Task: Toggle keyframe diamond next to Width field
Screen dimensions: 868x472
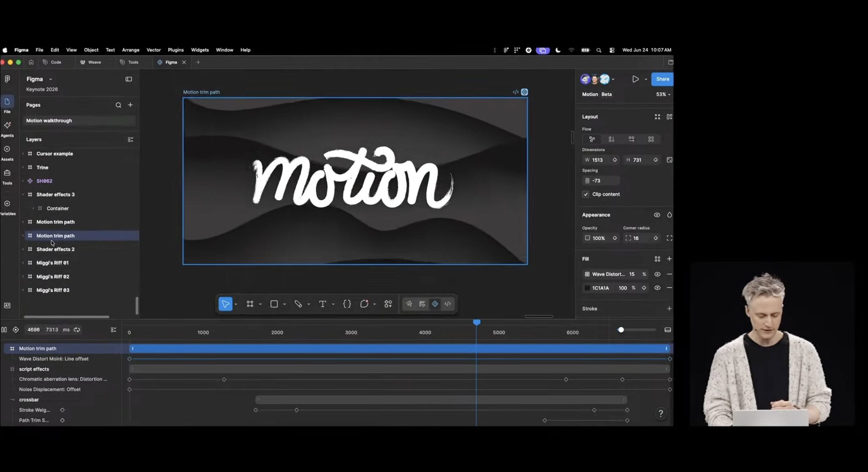Action: 615,160
